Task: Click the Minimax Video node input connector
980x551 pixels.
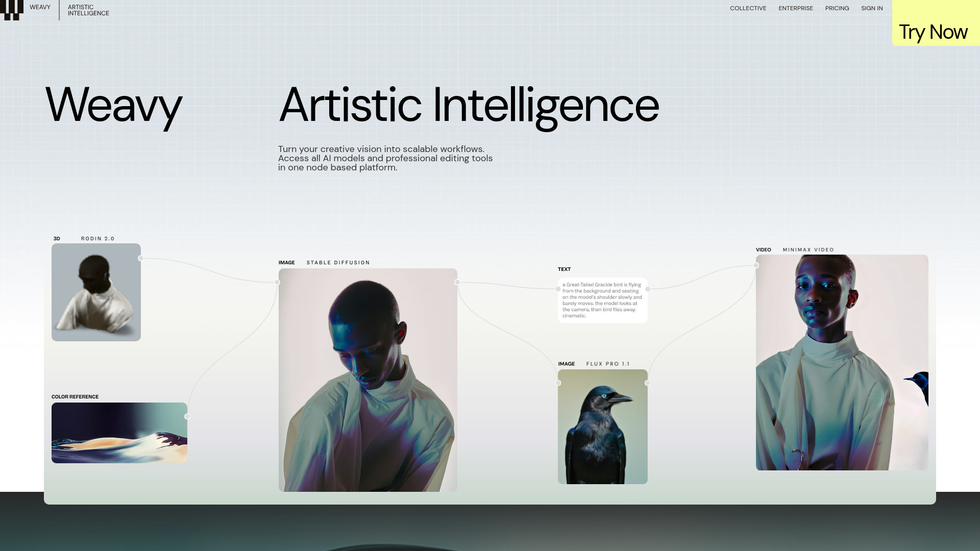Action: (x=756, y=265)
